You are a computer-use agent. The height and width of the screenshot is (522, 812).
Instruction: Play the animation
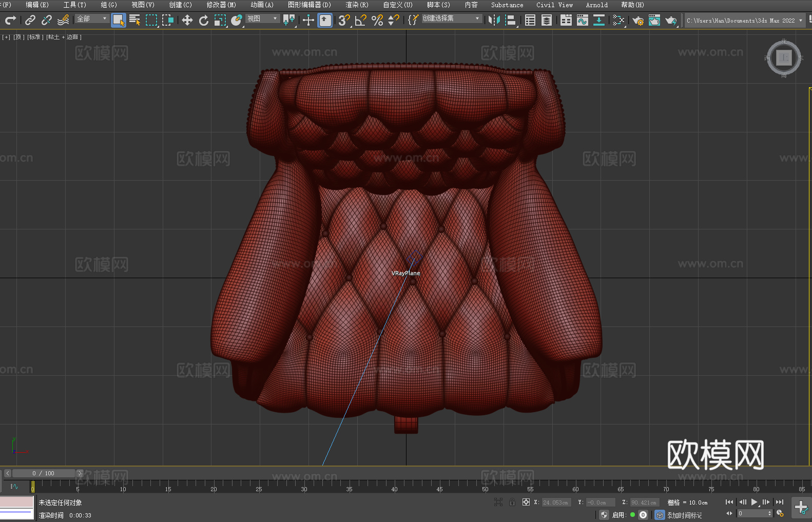tap(754, 502)
